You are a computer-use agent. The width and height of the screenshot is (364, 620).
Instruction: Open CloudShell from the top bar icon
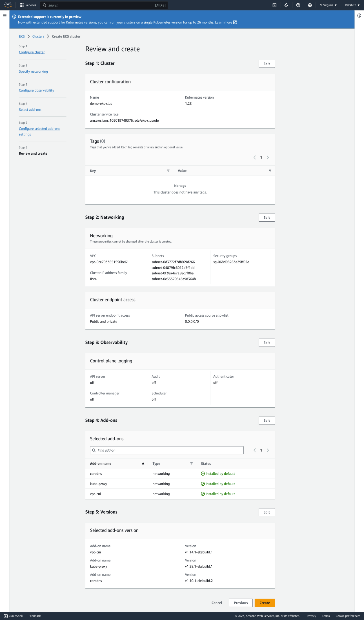pyautogui.click(x=274, y=5)
